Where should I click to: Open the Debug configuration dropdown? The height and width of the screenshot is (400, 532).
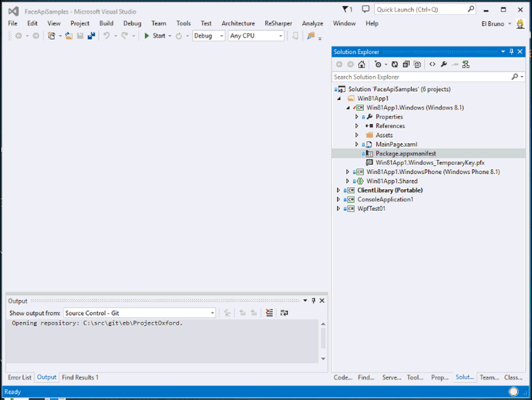click(x=208, y=36)
